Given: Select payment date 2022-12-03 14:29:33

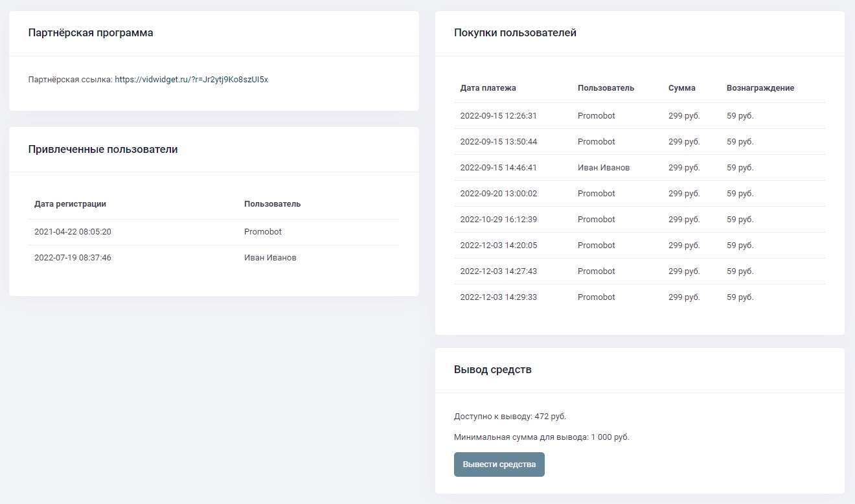Looking at the screenshot, I should click(499, 297).
